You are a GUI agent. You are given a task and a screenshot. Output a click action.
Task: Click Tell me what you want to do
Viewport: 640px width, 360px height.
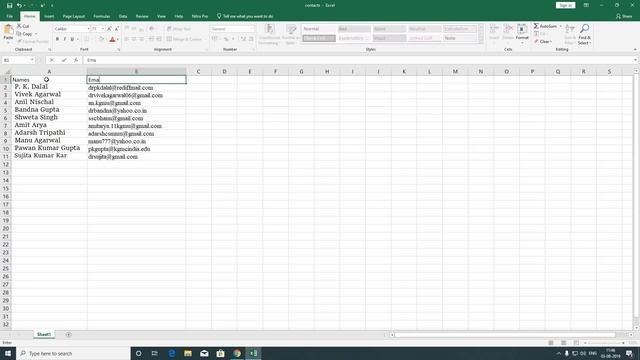click(x=245, y=16)
